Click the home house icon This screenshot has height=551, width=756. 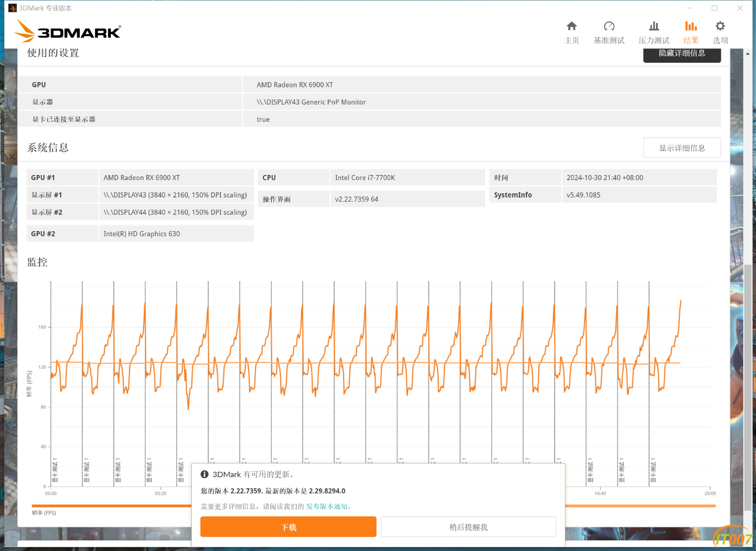click(x=571, y=26)
